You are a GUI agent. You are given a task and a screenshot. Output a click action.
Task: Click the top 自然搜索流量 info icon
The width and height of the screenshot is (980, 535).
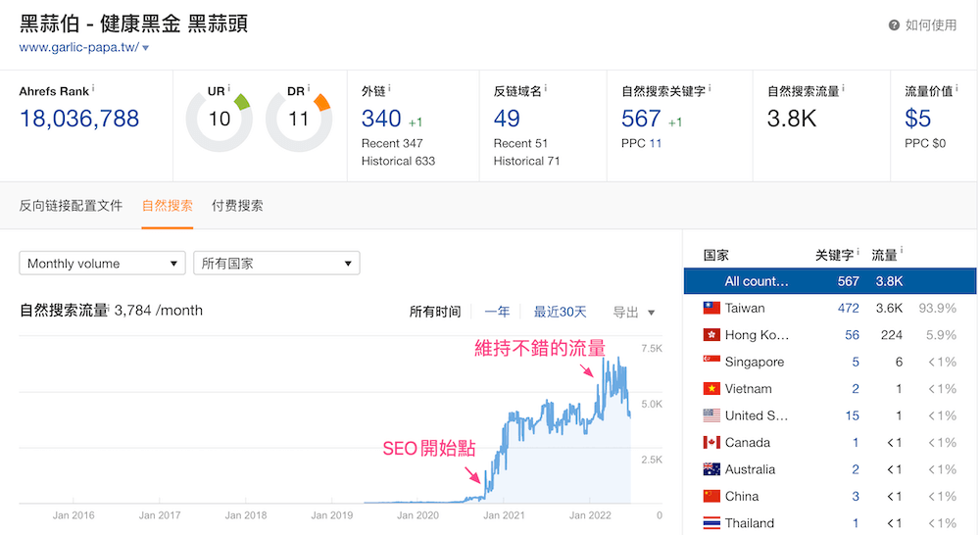click(x=843, y=89)
